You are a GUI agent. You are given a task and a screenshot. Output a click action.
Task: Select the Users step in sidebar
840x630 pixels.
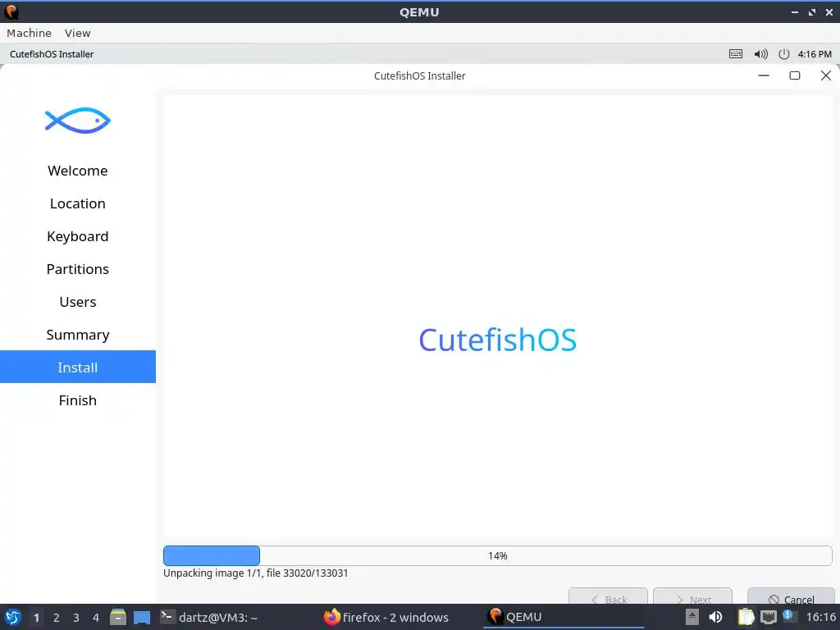(x=78, y=302)
